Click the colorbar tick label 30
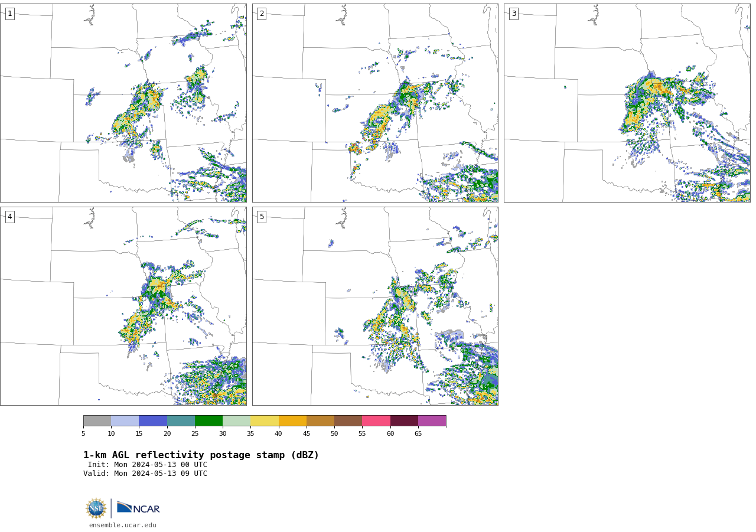Screen dimensions: 756x532 (x=223, y=434)
